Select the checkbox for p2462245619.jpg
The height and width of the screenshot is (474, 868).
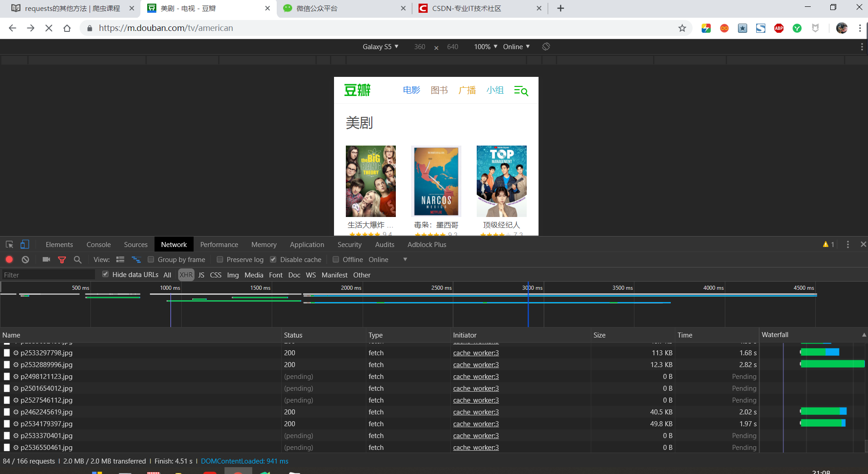click(x=7, y=412)
